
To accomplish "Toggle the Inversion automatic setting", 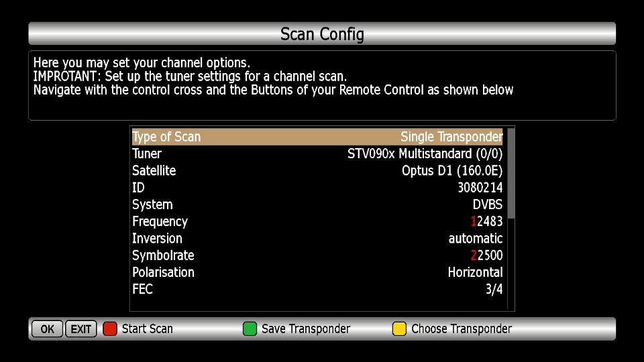I will 475,239.
